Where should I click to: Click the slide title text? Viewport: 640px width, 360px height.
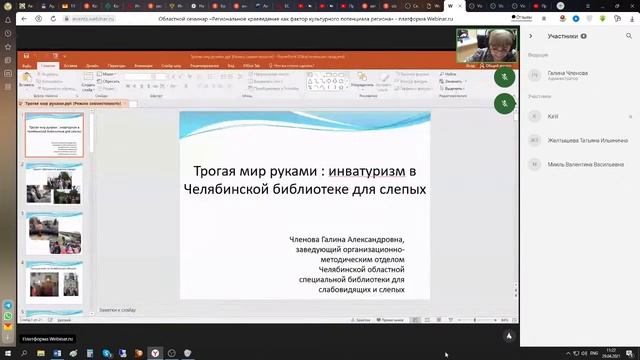pos(304,180)
